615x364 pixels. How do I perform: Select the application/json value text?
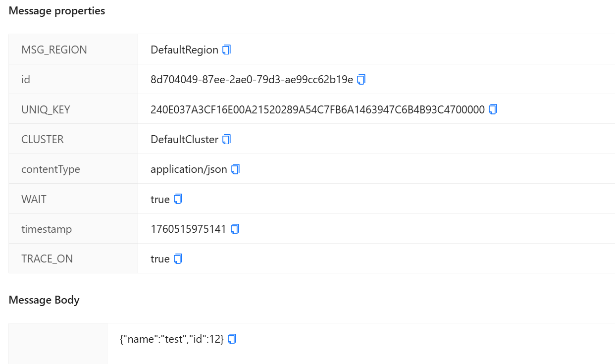189,169
